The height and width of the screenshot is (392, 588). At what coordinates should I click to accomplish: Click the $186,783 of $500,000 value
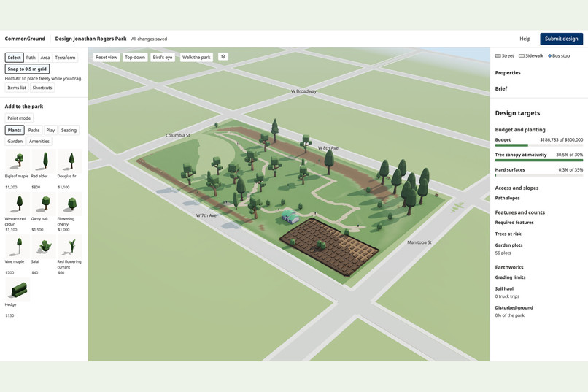pyautogui.click(x=562, y=139)
